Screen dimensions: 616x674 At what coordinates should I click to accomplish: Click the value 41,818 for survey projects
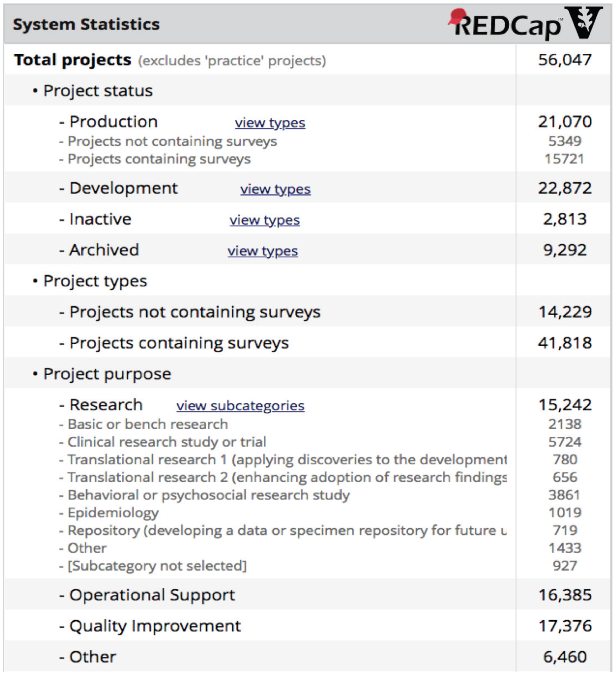[564, 343]
